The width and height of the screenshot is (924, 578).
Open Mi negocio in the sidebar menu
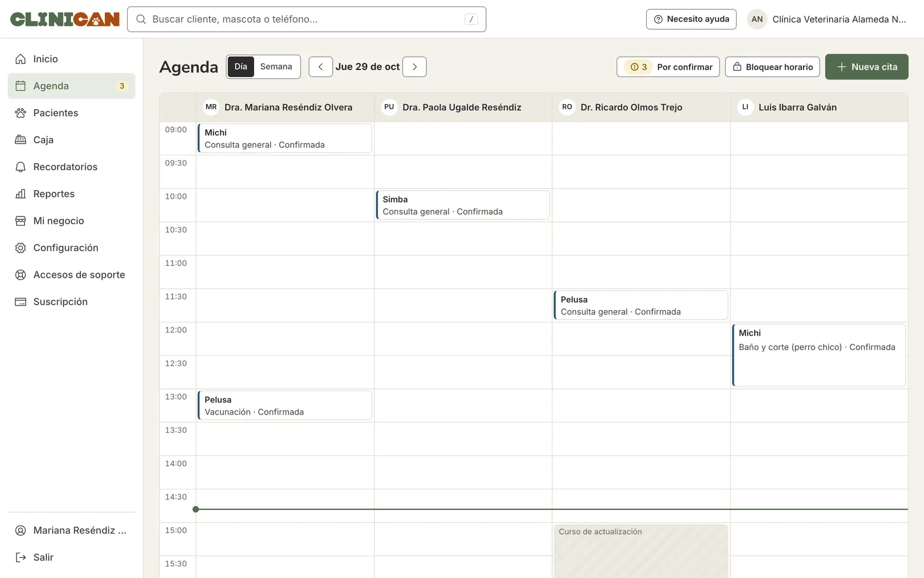click(x=72, y=221)
